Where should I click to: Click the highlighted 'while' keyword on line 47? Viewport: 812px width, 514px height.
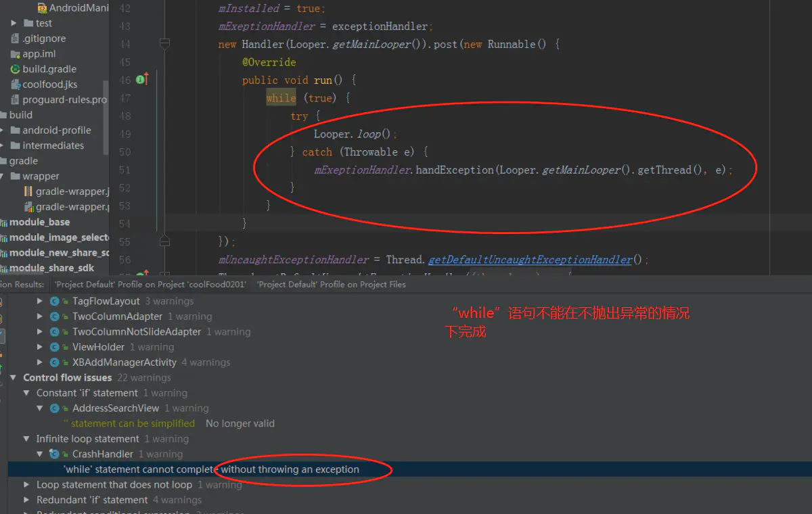click(x=281, y=98)
